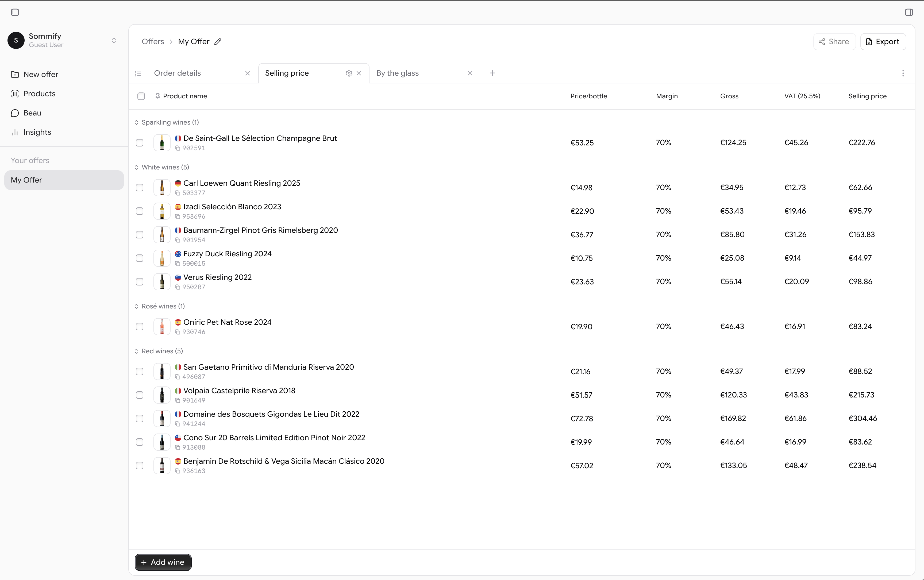Copy product code 901954
This screenshot has height=580, width=924.
(x=177, y=240)
